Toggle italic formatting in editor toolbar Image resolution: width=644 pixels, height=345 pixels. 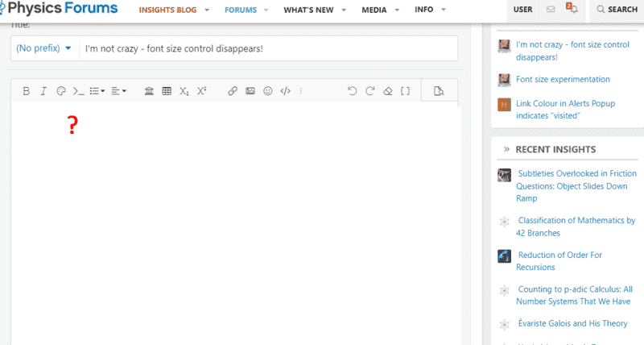[x=43, y=91]
